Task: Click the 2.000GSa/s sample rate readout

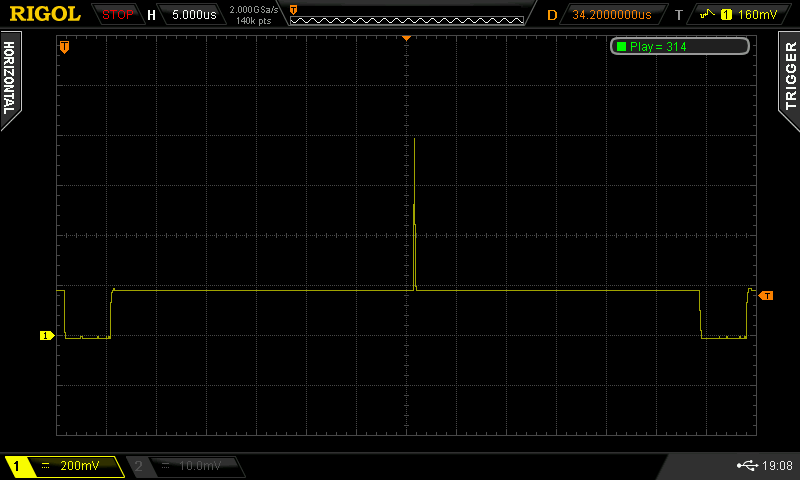Action: click(x=254, y=9)
